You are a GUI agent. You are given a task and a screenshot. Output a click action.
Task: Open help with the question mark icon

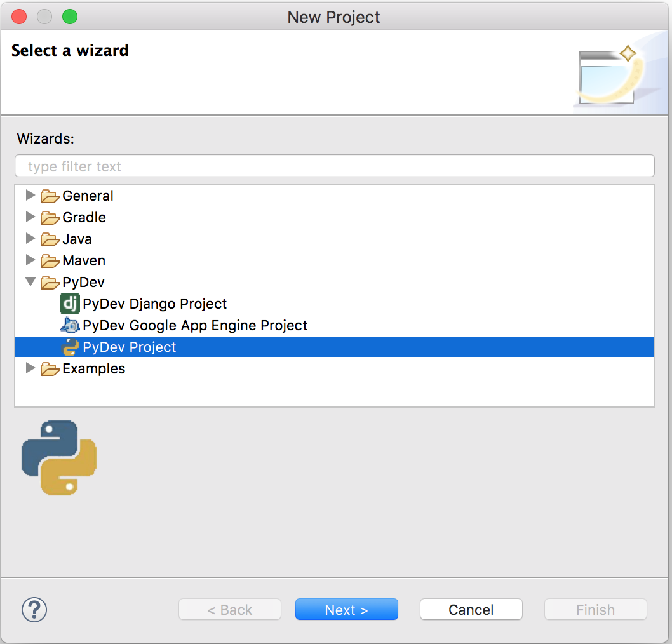coord(34,609)
